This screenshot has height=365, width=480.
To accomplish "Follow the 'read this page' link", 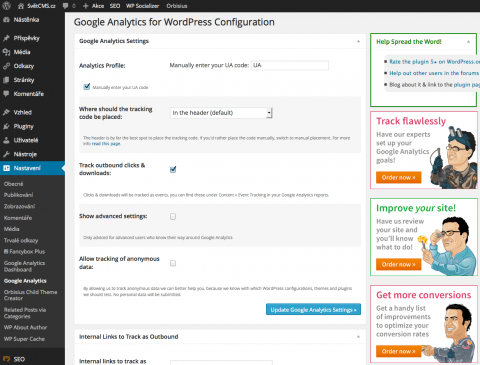I will coord(106,144).
